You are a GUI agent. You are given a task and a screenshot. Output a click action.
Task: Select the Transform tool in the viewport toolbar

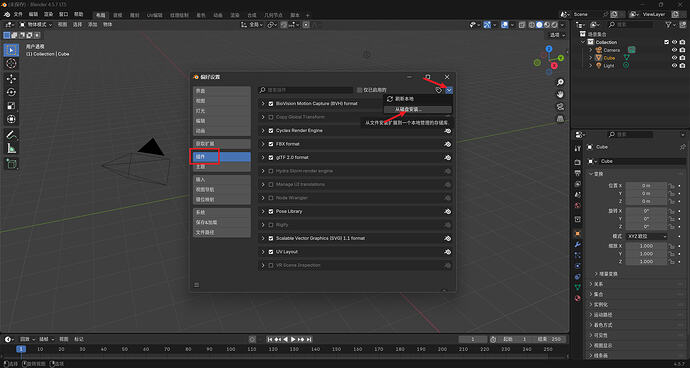tap(11, 119)
